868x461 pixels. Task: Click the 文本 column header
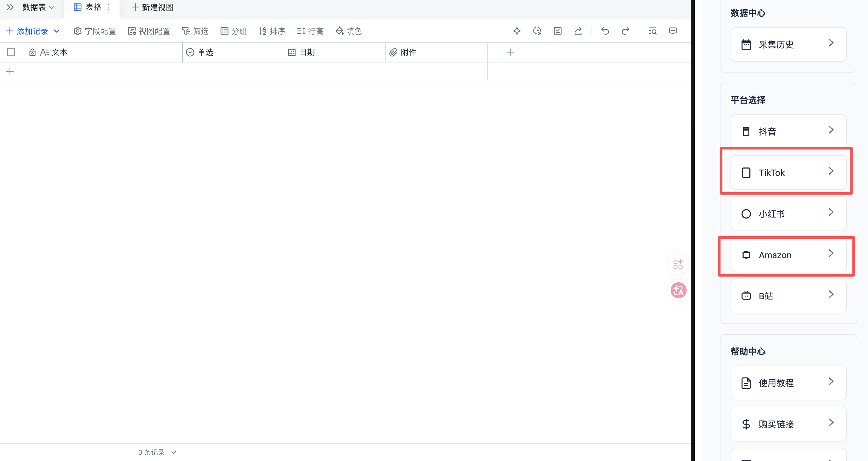pyautogui.click(x=91, y=52)
